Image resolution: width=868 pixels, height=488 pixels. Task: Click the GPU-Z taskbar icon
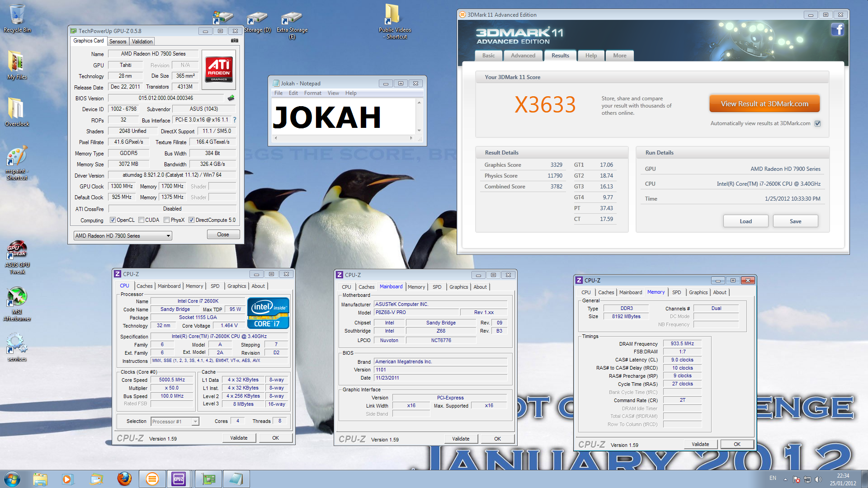(208, 479)
